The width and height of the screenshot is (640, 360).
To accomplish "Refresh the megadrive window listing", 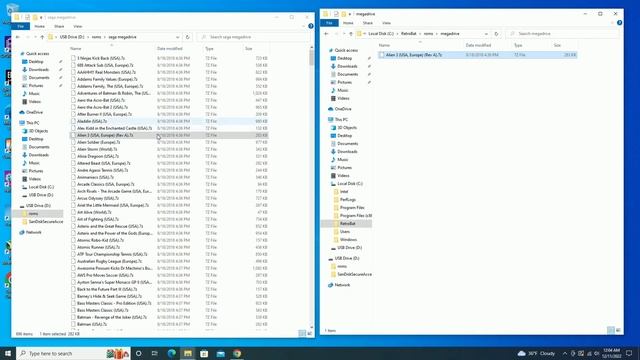I will pyautogui.click(x=496, y=34).
